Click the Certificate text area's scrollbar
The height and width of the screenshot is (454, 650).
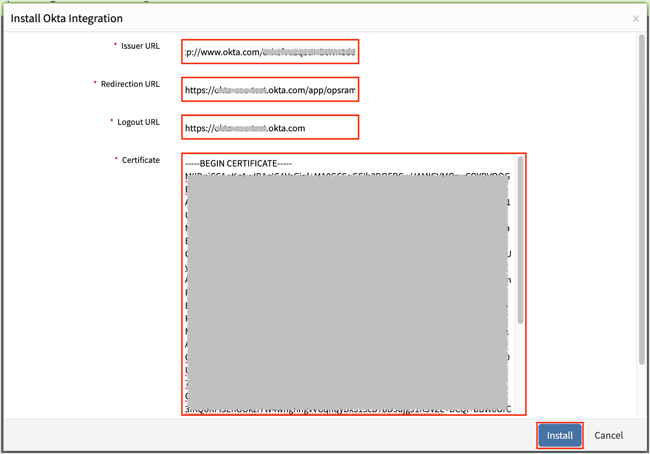click(520, 240)
